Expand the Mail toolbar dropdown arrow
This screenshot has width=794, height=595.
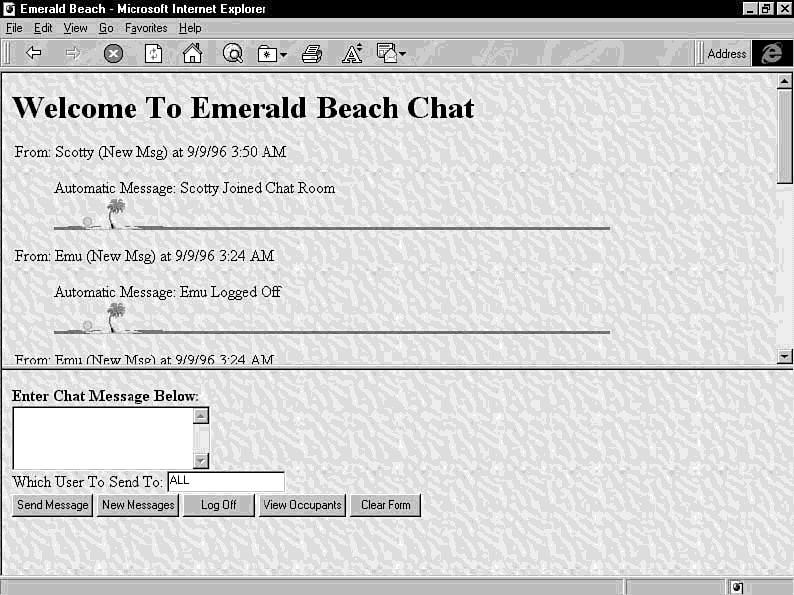point(402,55)
